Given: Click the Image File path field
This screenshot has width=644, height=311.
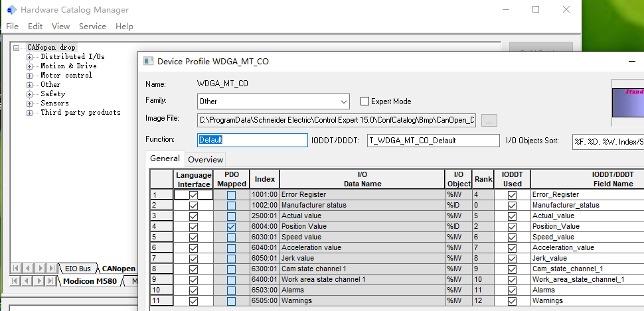Looking at the screenshot, I should tap(337, 120).
